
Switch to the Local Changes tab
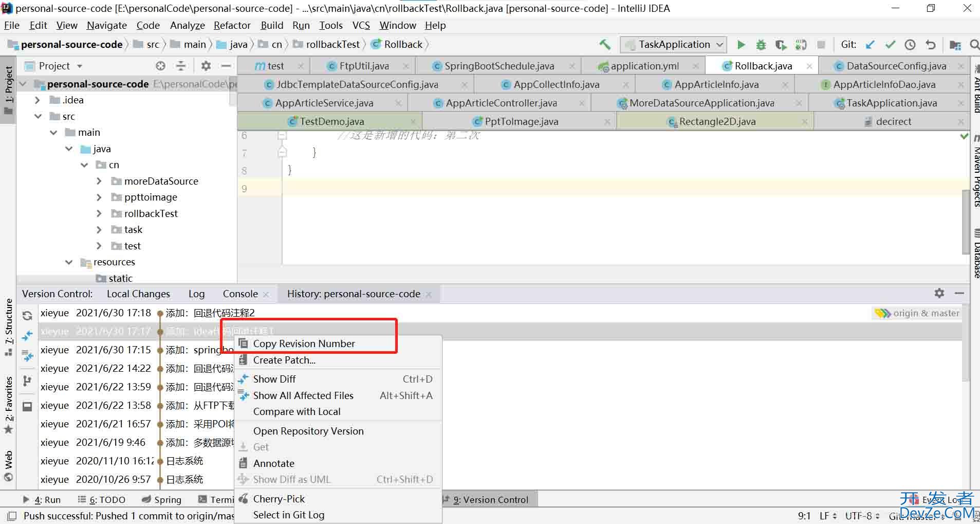138,294
